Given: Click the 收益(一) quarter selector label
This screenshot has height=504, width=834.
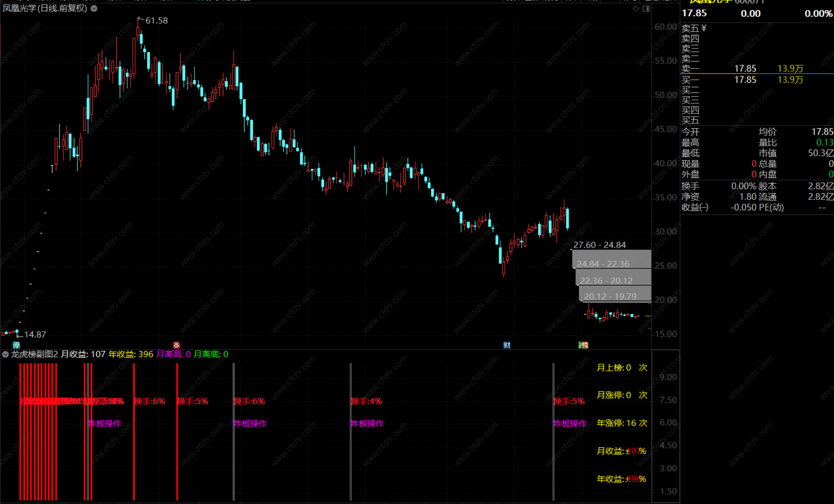Looking at the screenshot, I should point(695,207).
